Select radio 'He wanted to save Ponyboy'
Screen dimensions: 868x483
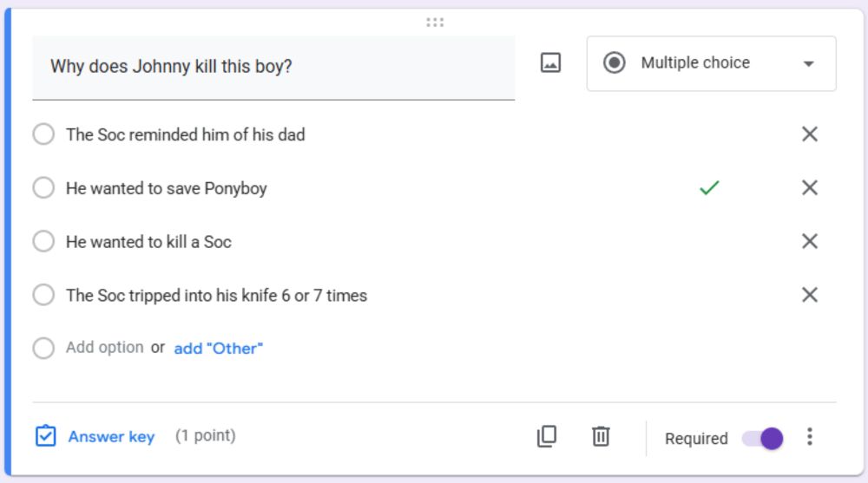(43, 189)
